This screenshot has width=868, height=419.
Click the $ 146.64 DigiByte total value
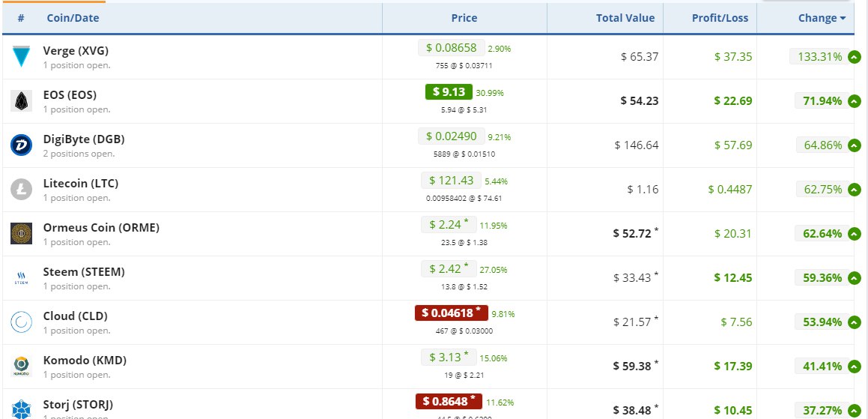click(637, 145)
